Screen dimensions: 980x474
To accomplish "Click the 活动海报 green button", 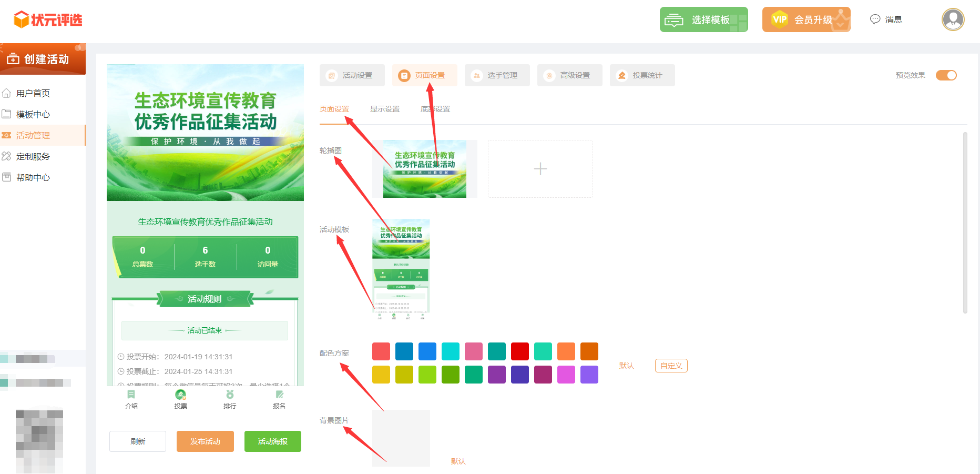I will tap(272, 441).
